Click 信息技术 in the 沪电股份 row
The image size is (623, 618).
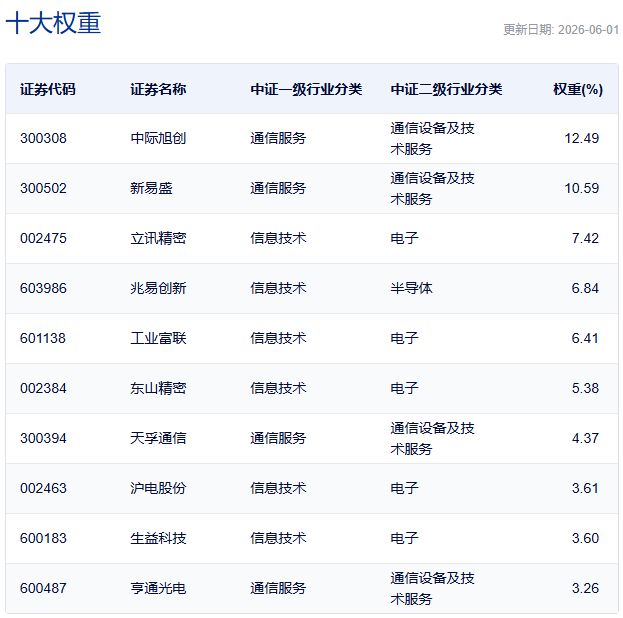point(278,488)
